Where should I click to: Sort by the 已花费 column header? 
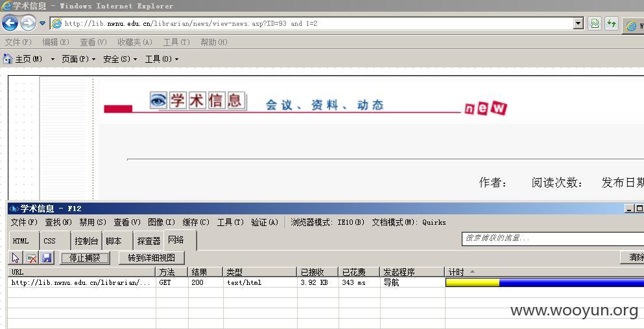tap(359, 272)
